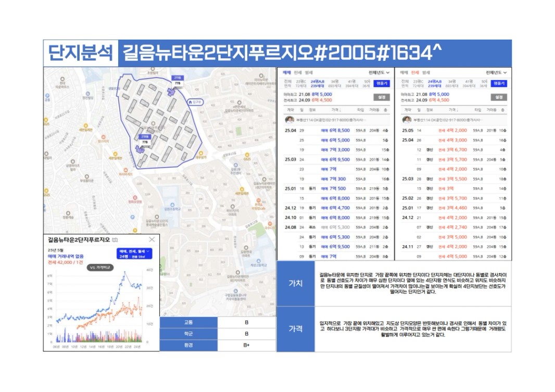Select 34평 size filter in right panel
The height and width of the screenshot is (392, 555).
point(451,83)
